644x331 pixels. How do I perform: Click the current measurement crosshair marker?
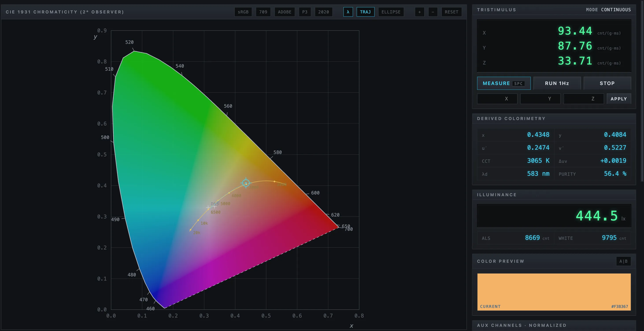coord(246,183)
